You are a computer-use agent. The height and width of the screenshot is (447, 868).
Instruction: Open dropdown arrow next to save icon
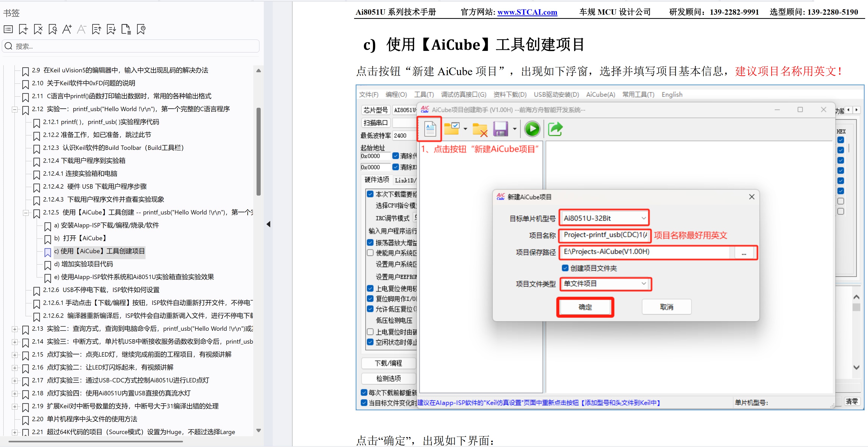coord(515,129)
